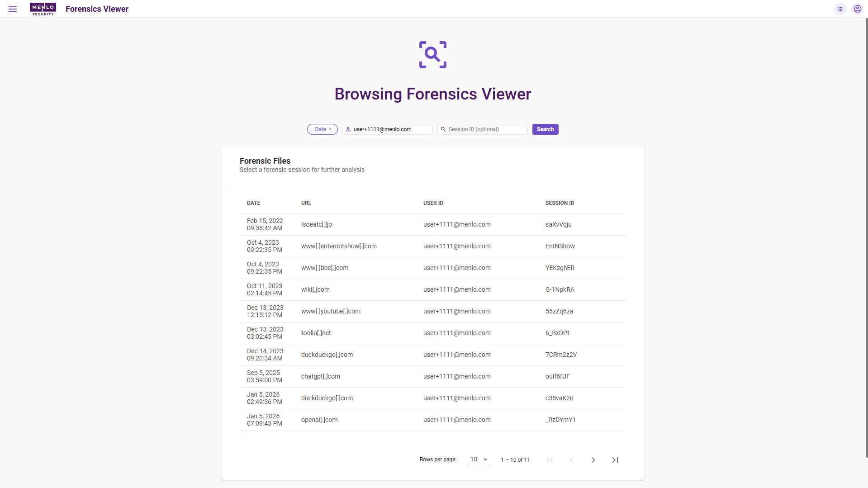Click session ID G-1NpkRA
Screen dimensions: 868x488
[x=560, y=290]
